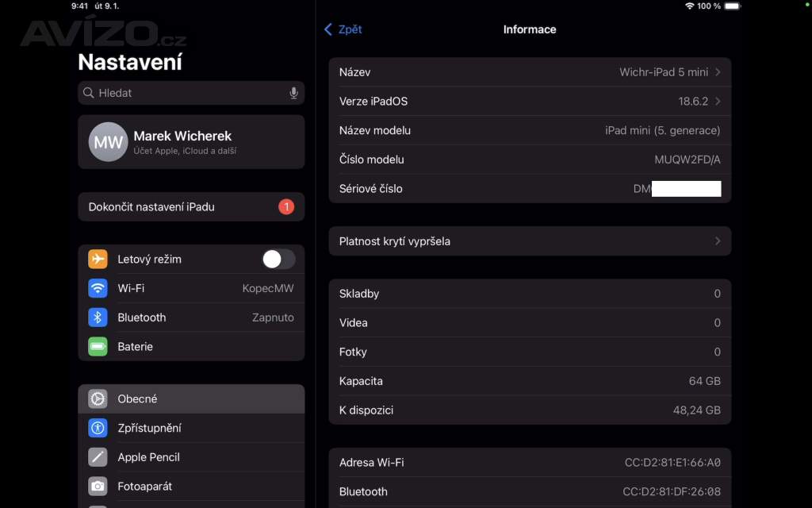812x508 pixels.
Task: Tap the Bluetooth icon in sidebar
Action: 98,317
